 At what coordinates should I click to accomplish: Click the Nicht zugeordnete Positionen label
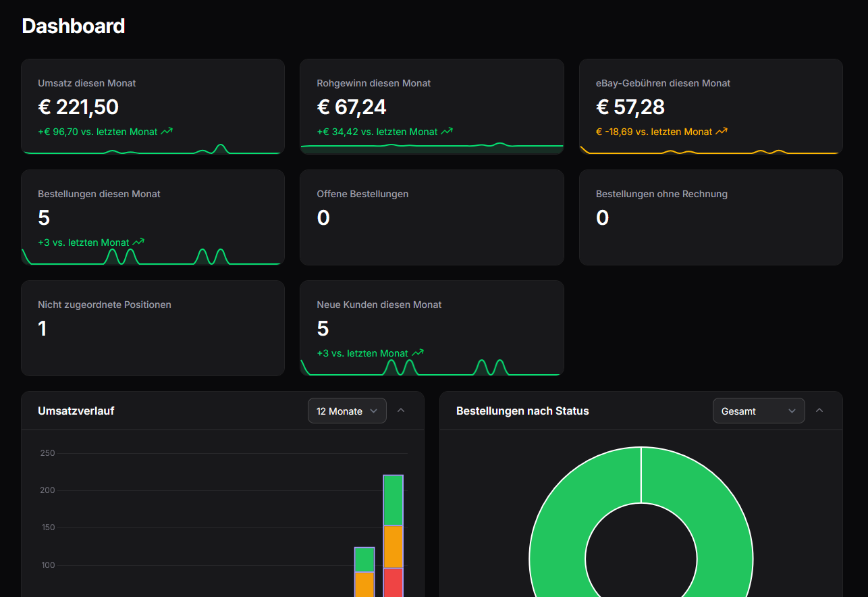(105, 305)
